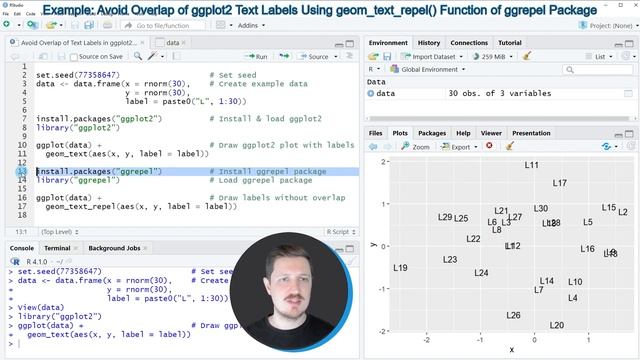The image size is (640, 360).
Task: Open the Addins dropdown
Action: (251, 25)
